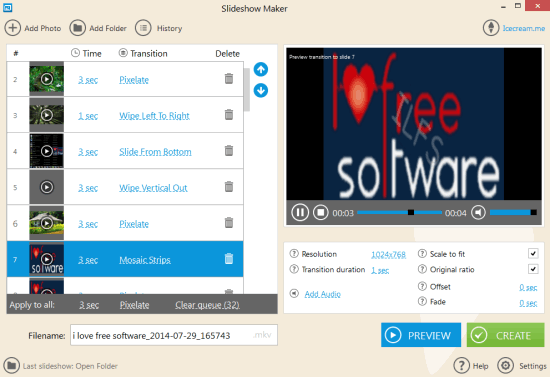The height and width of the screenshot is (377, 550).
Task: Preview slide 4 thumbnail
Action: click(x=47, y=151)
